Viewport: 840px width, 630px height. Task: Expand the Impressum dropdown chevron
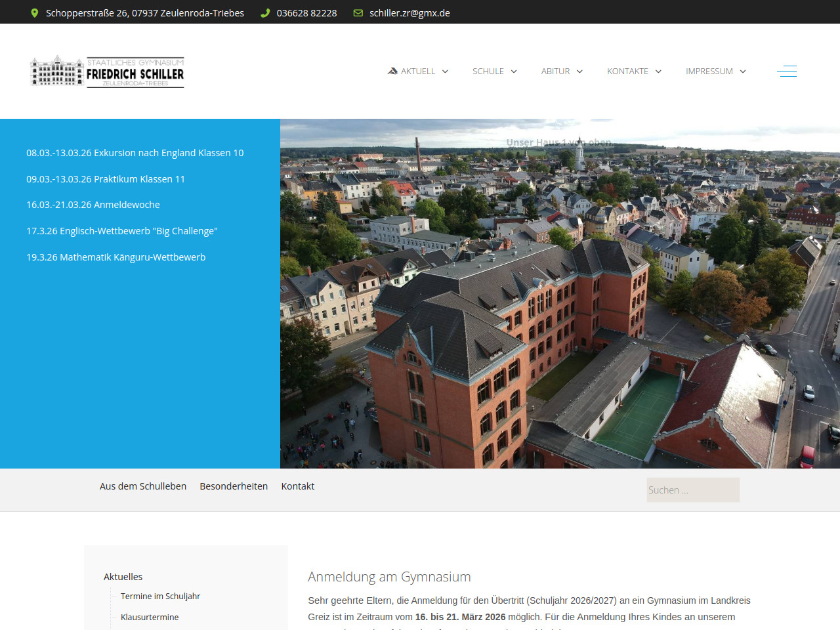pos(743,72)
